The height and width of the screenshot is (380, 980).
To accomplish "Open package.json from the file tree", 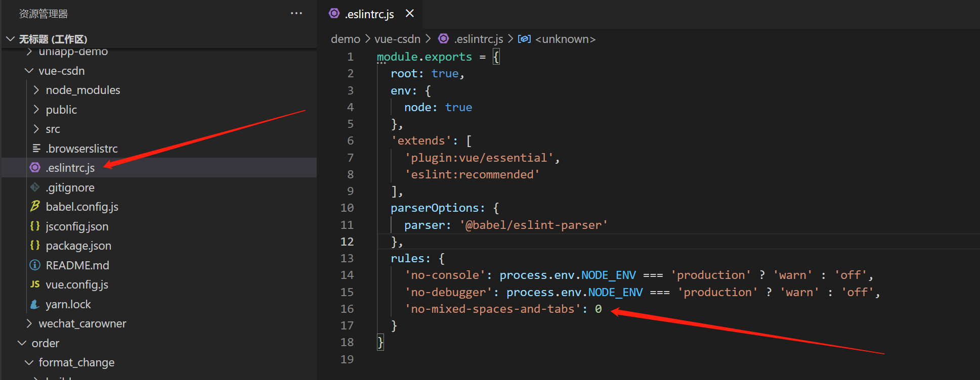I will coord(78,246).
